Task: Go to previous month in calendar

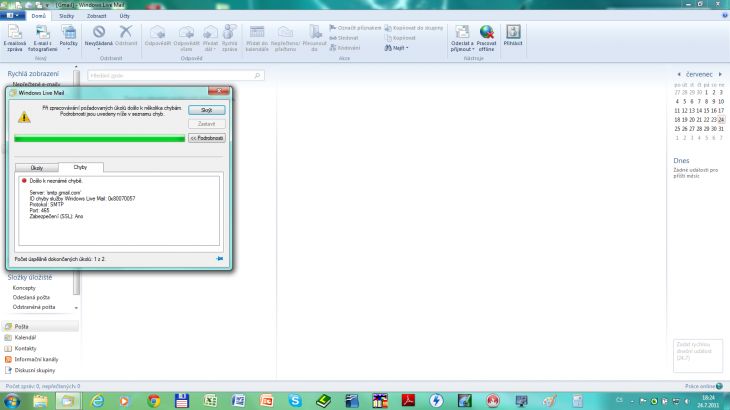Action: pos(679,74)
